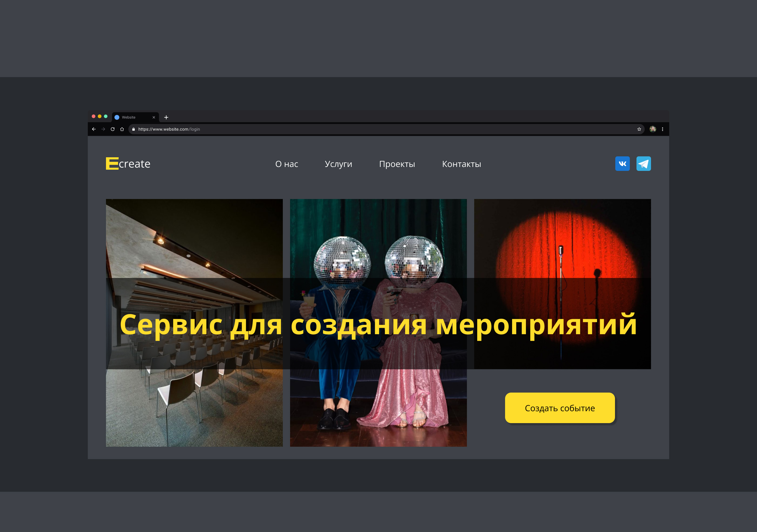
Task: Click the Ecreate logo
Action: (x=128, y=164)
